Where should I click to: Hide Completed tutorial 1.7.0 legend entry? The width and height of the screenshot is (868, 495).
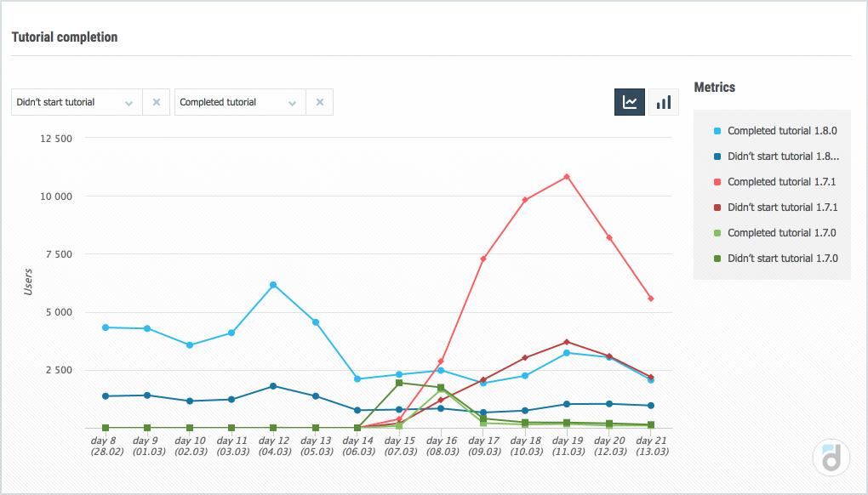782,233
